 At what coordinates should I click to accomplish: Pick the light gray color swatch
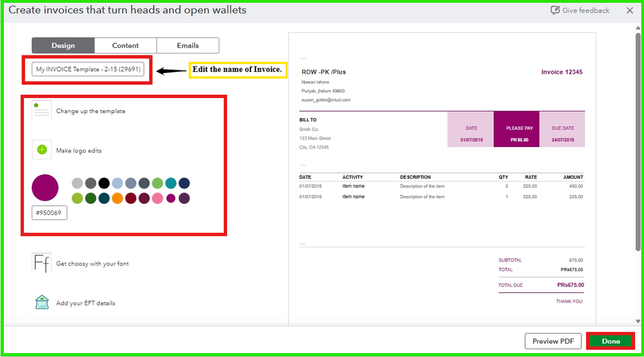(x=77, y=183)
